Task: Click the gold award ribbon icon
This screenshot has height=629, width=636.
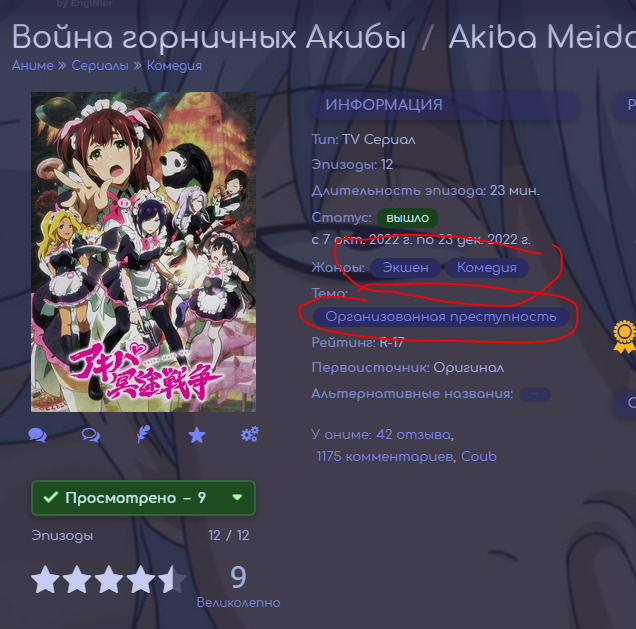Action: click(x=625, y=336)
